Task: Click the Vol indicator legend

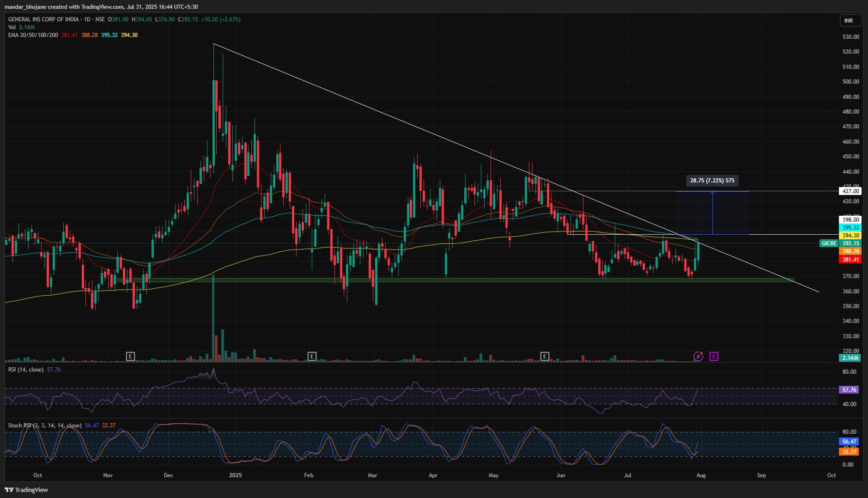Action: [12, 27]
